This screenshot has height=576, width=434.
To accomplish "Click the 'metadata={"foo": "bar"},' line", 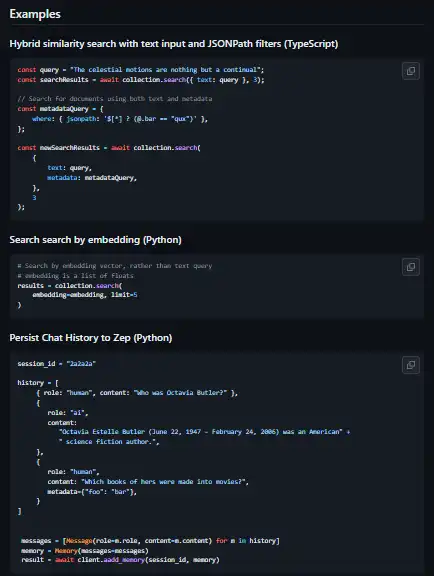I will point(92,492).
